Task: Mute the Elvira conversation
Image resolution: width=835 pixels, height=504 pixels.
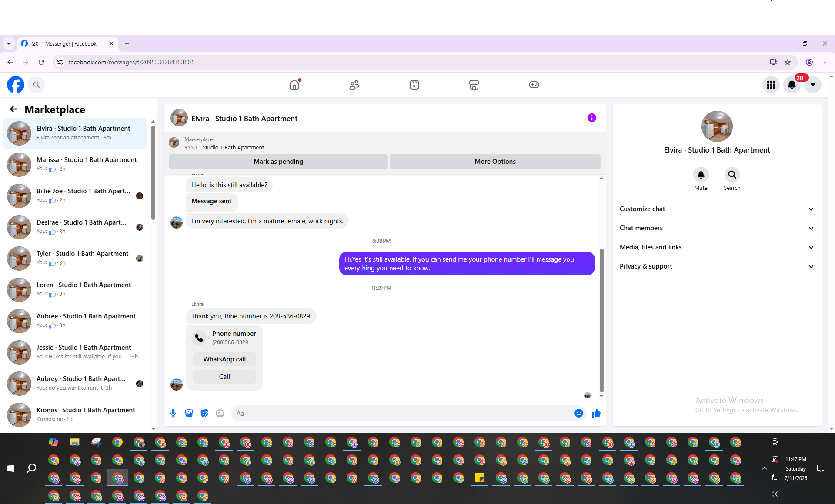Action: (x=701, y=175)
